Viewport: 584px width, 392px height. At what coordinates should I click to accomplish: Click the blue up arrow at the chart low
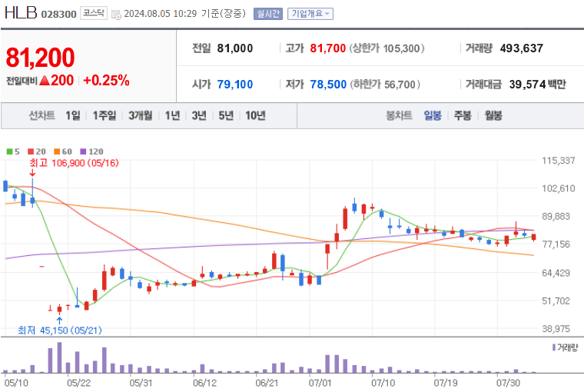[59, 321]
